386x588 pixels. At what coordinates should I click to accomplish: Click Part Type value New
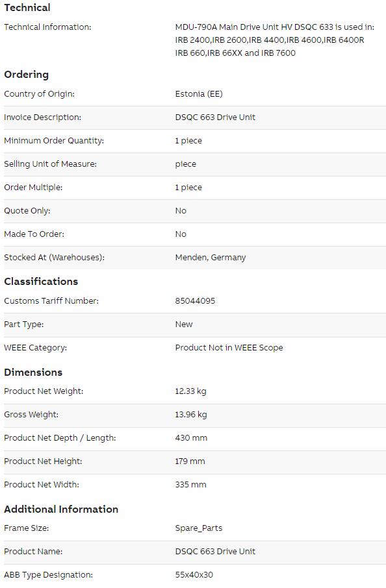click(x=184, y=325)
